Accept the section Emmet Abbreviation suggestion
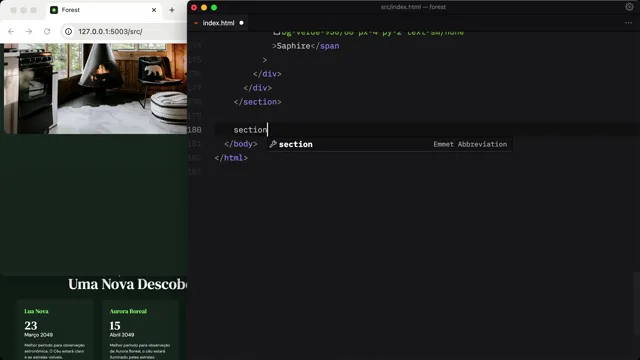 click(x=390, y=144)
